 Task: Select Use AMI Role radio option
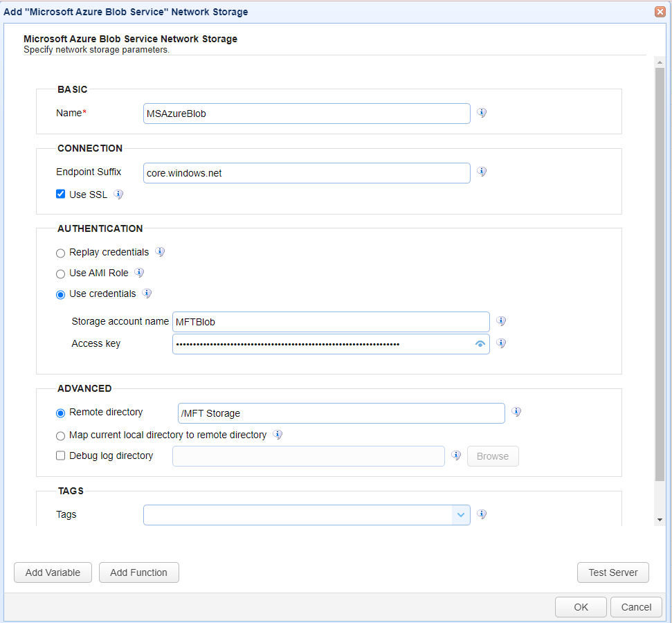[60, 273]
